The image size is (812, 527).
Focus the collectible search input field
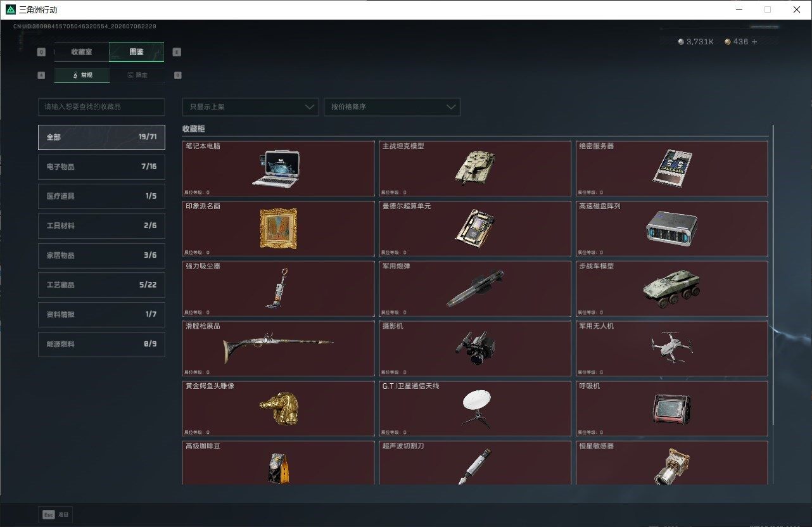(101, 107)
